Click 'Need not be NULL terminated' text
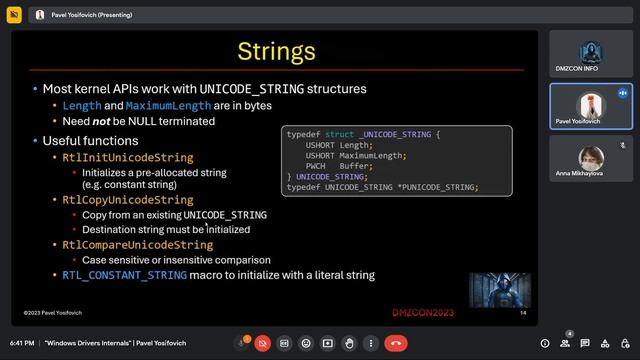Screen dimensions: 640x360 pyautogui.click(x=139, y=122)
